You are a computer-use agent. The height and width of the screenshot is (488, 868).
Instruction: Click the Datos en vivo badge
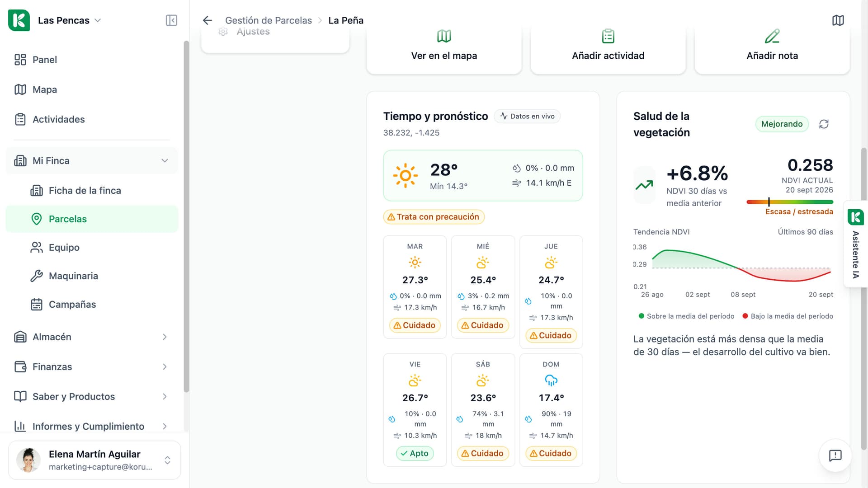pyautogui.click(x=527, y=116)
